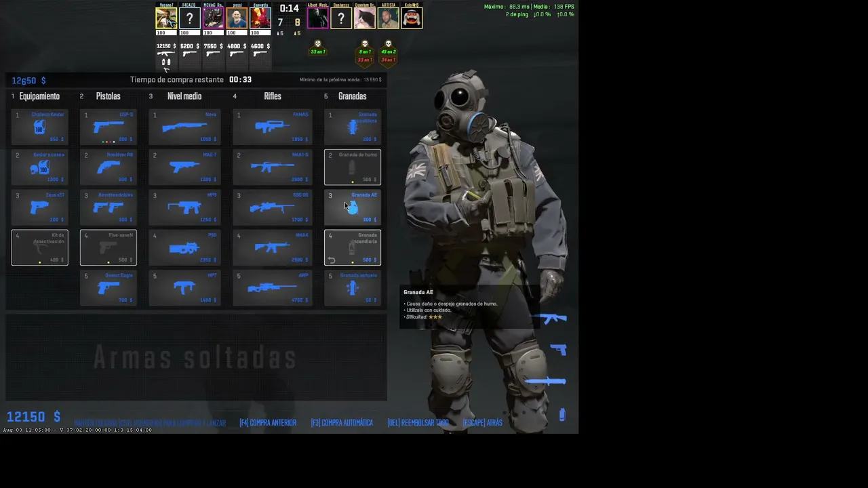Click the rifle icon in loadout preview
This screenshot has height=488, width=868.
point(554,318)
